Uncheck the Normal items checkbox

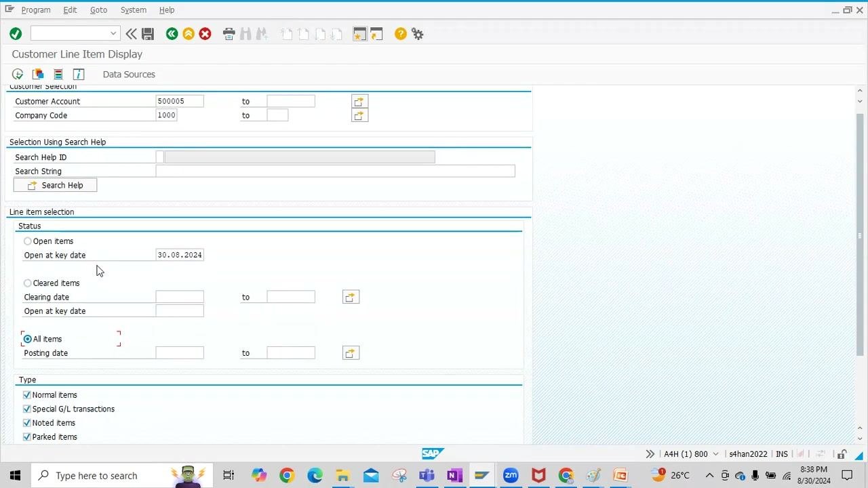click(x=27, y=395)
